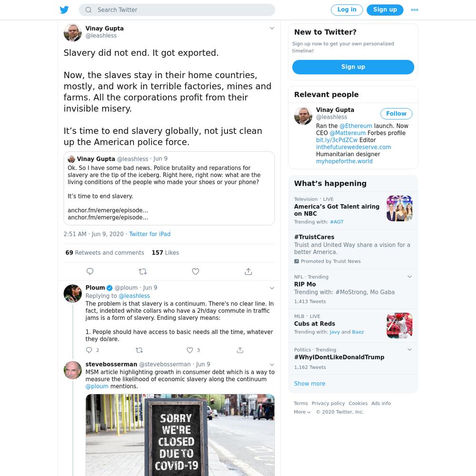Image resolution: width=476 pixels, height=476 pixels.
Task: Share Ploum's reply tweet
Action: pyautogui.click(x=240, y=350)
